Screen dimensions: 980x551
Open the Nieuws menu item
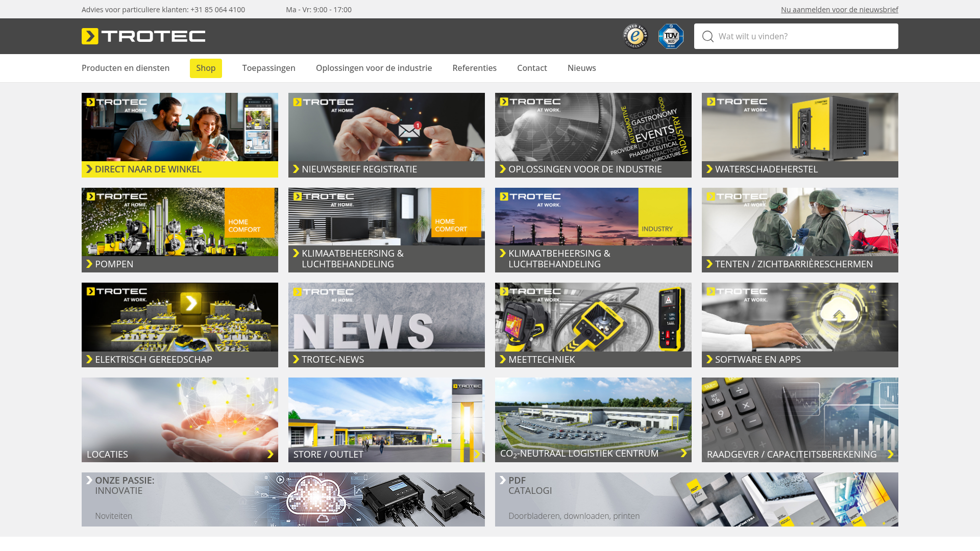(x=581, y=68)
